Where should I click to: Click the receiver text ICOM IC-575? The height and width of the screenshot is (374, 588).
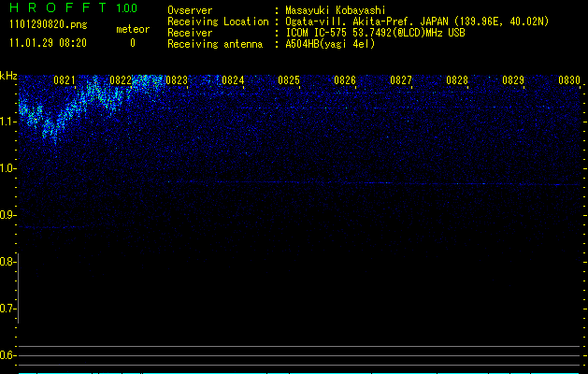316,33
